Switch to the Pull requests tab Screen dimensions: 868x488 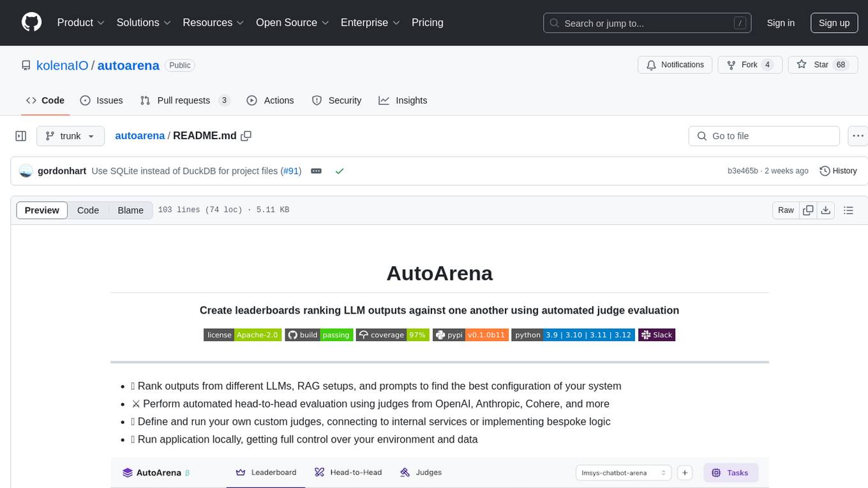[184, 100]
